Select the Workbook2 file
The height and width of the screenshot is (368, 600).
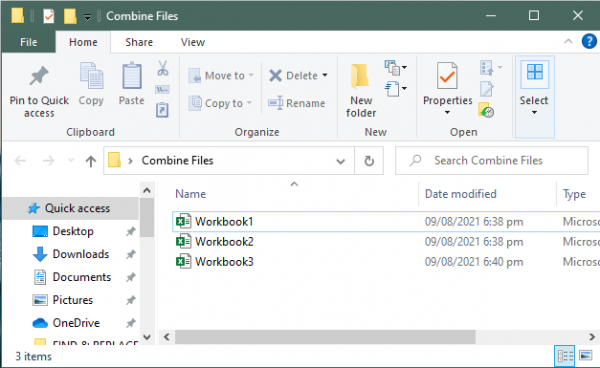224,241
